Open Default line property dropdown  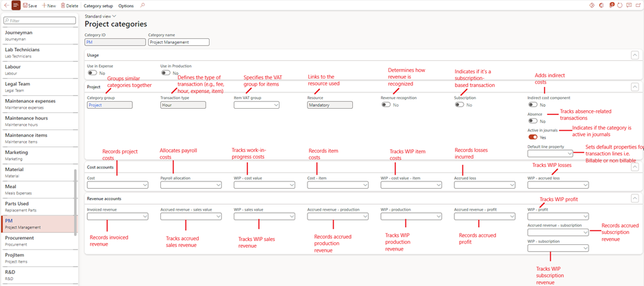pos(569,153)
